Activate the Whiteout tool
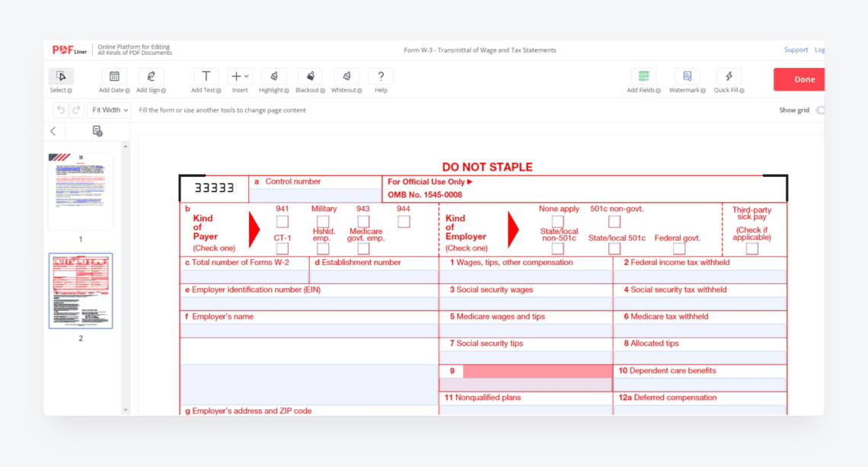Image resolution: width=868 pixels, height=467 pixels. tap(345, 77)
